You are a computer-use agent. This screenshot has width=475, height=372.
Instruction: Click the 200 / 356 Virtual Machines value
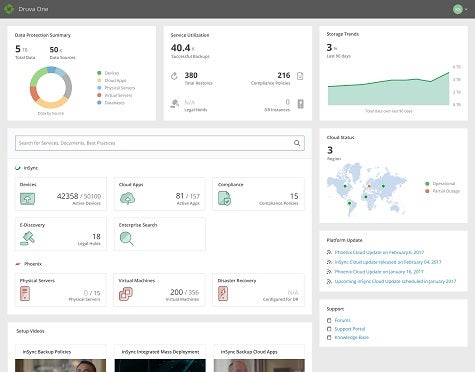pos(184,292)
